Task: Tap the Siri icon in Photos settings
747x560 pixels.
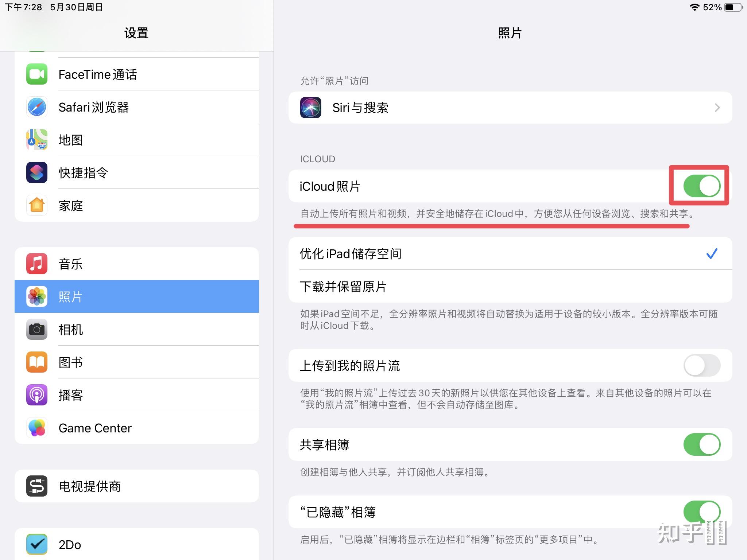Action: (311, 108)
